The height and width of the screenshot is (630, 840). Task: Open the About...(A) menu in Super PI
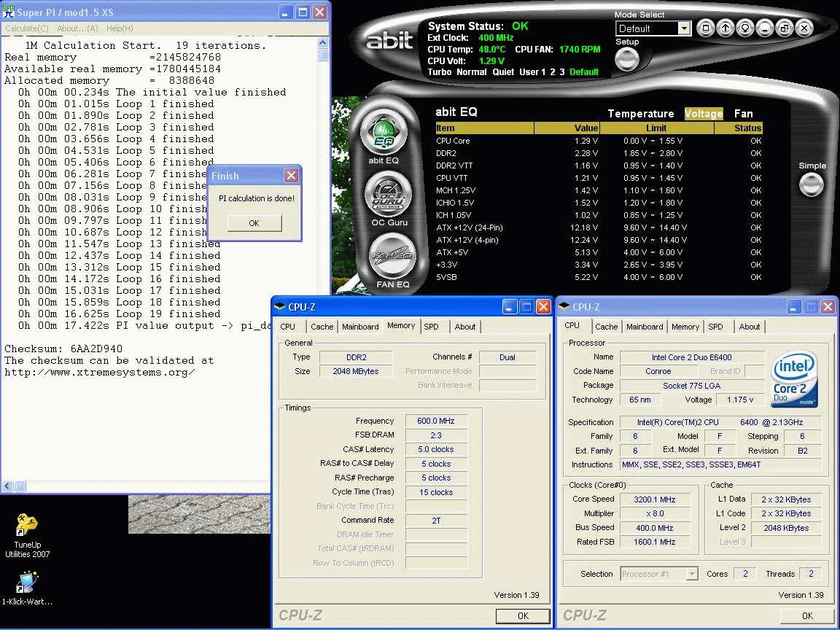78,28
